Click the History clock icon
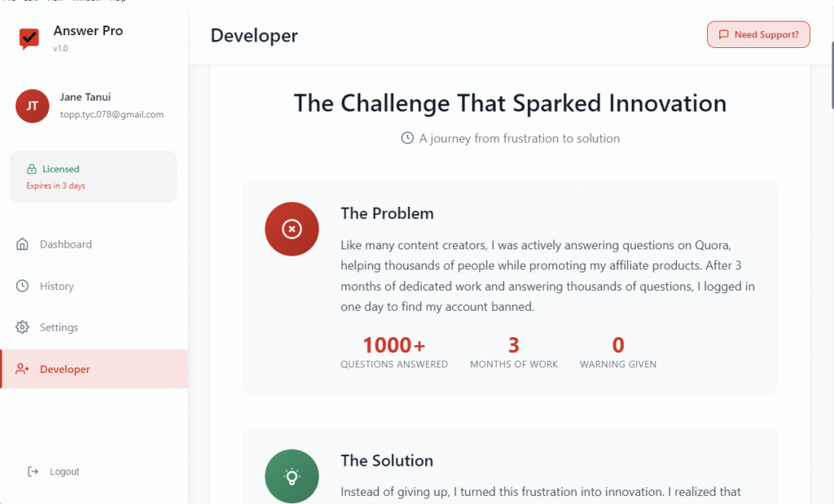 [22, 286]
